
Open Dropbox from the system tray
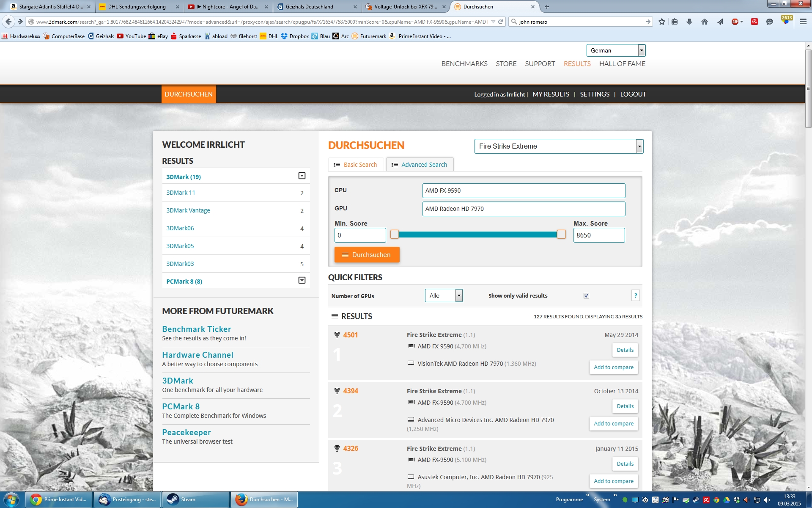(737, 500)
